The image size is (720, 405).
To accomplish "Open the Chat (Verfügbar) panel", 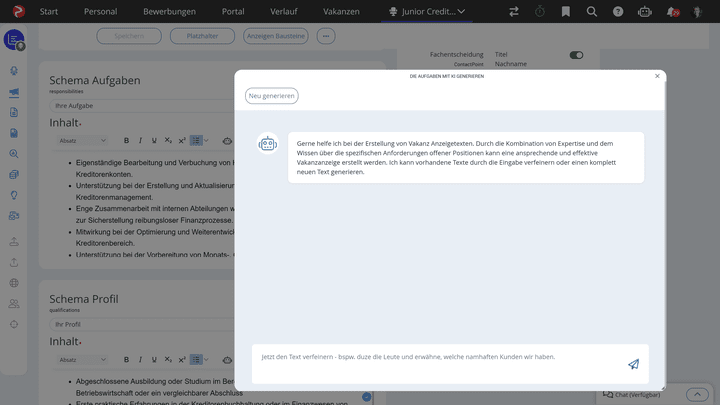I will pos(632,395).
